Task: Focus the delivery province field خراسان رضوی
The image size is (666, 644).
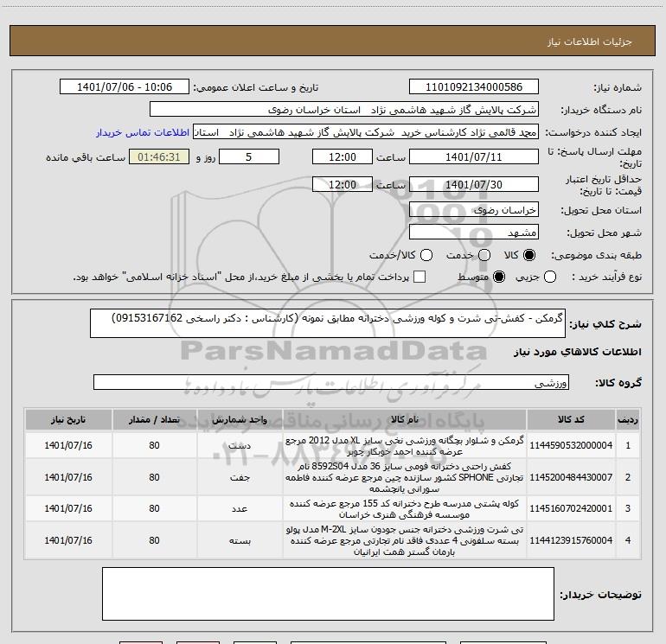Action: pos(473,210)
